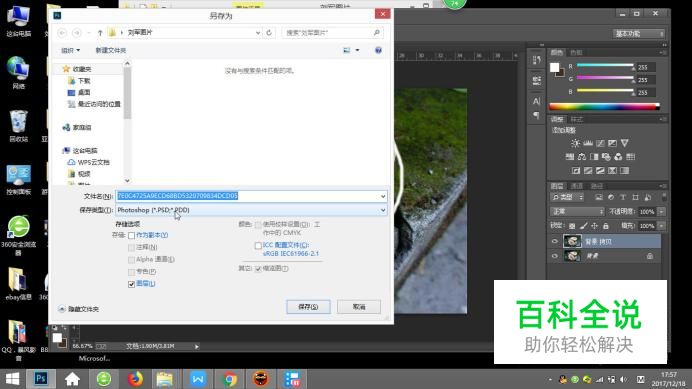Open the view options dropdown arrow in the dialog

pyautogui.click(x=357, y=50)
